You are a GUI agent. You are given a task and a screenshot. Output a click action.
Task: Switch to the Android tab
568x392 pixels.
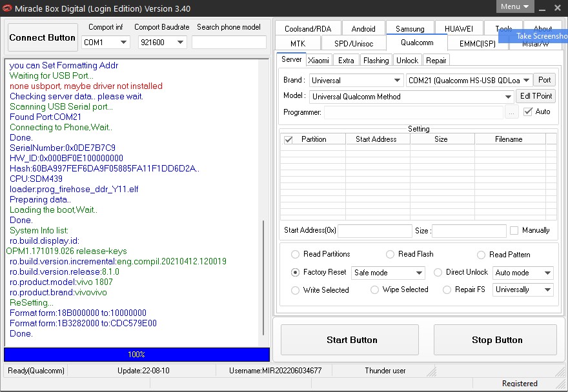(x=363, y=28)
